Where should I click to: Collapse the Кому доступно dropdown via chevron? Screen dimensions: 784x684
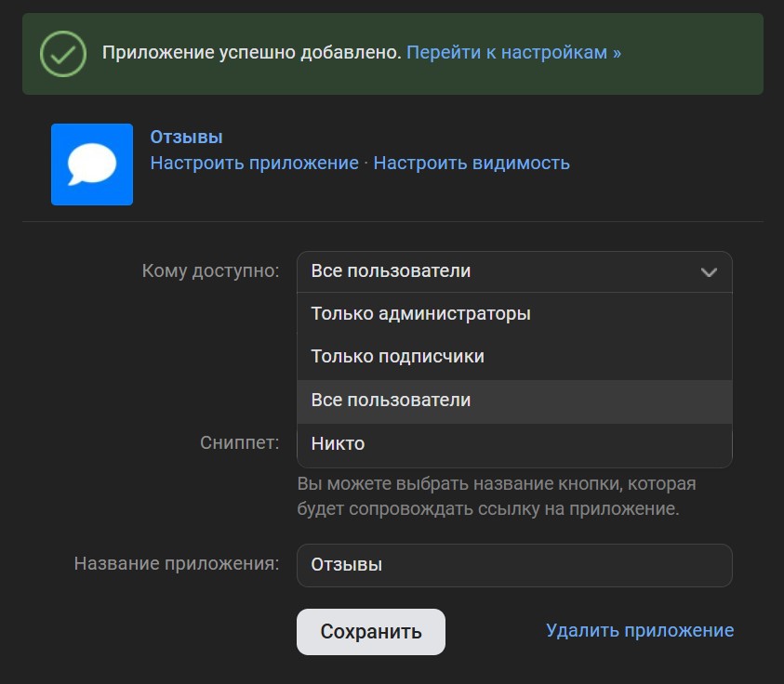point(709,272)
